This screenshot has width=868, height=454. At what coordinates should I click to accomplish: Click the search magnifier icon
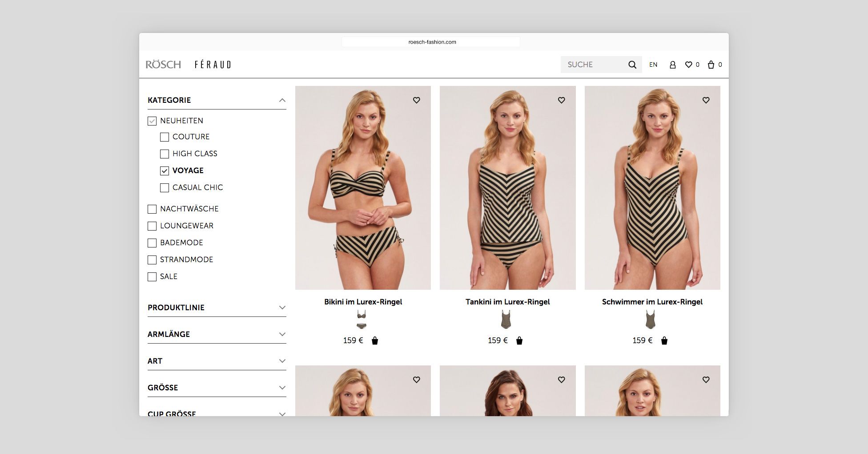[x=632, y=65]
